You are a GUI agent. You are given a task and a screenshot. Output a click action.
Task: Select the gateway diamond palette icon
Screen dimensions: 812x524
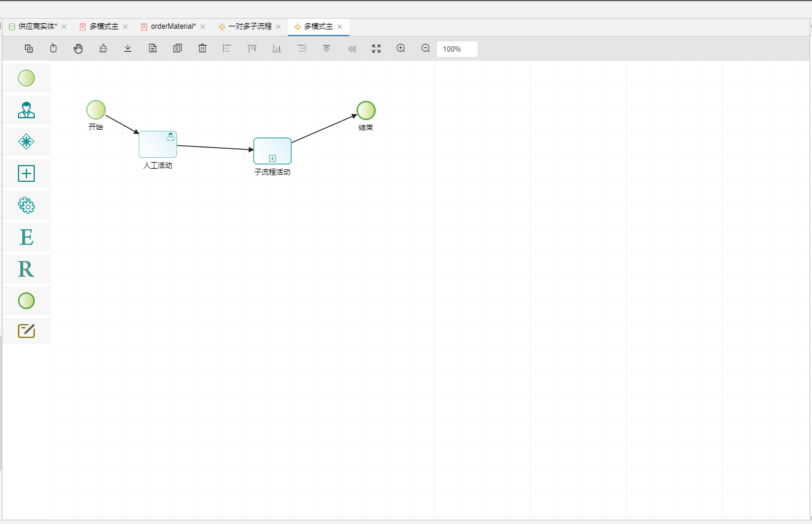(x=26, y=142)
